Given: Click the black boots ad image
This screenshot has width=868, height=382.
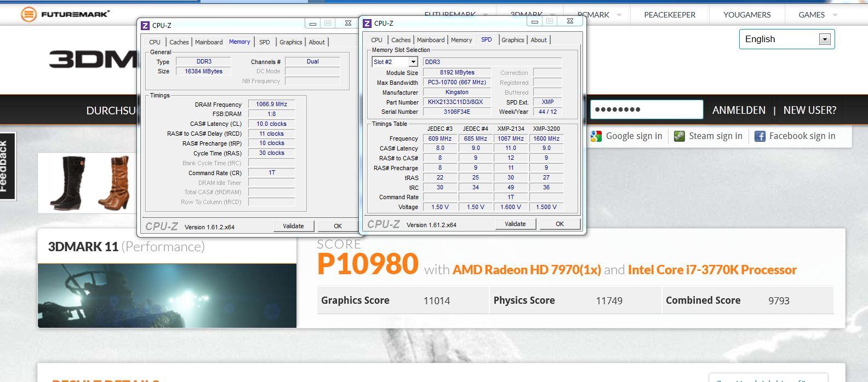Looking at the screenshot, I should click(68, 183).
